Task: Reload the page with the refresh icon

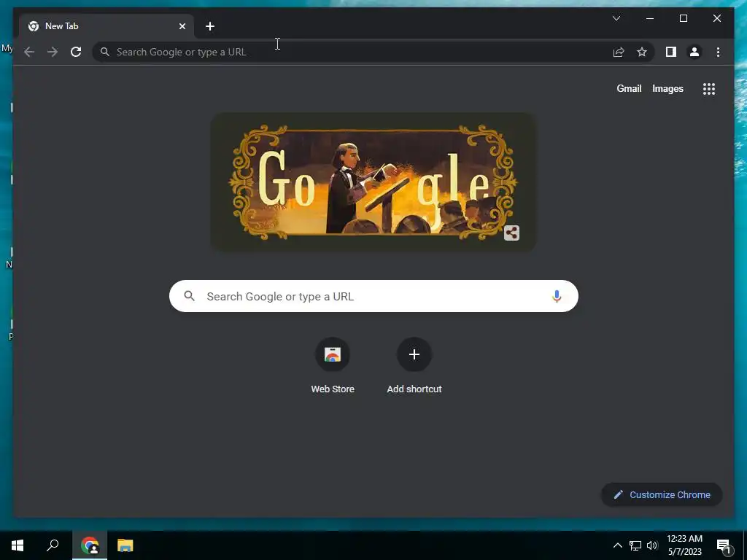Action: 76,52
